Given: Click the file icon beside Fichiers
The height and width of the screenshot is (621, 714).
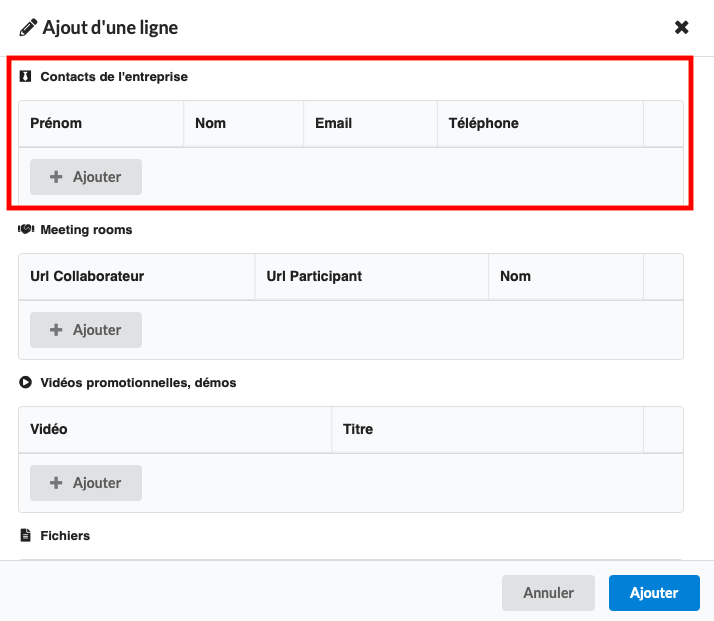Looking at the screenshot, I should 26,535.
